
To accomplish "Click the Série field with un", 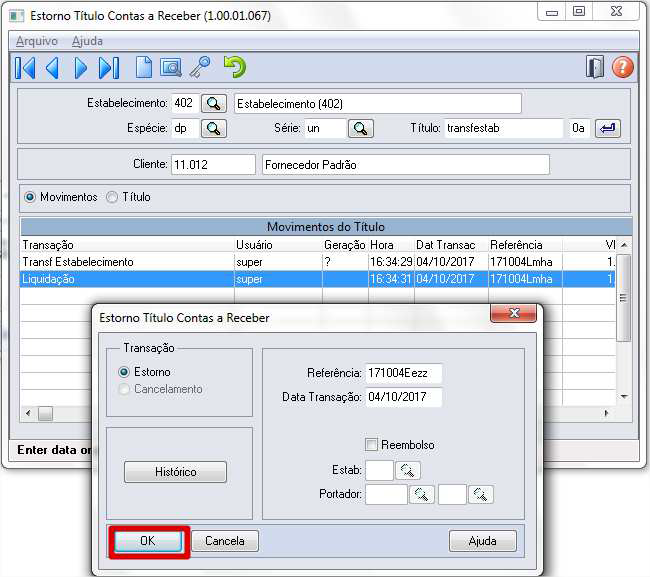I will point(325,128).
